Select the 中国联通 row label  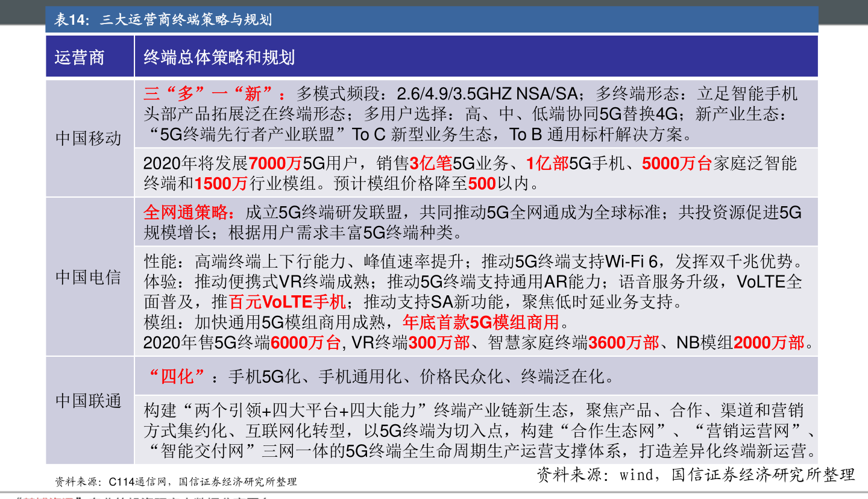[x=89, y=401]
